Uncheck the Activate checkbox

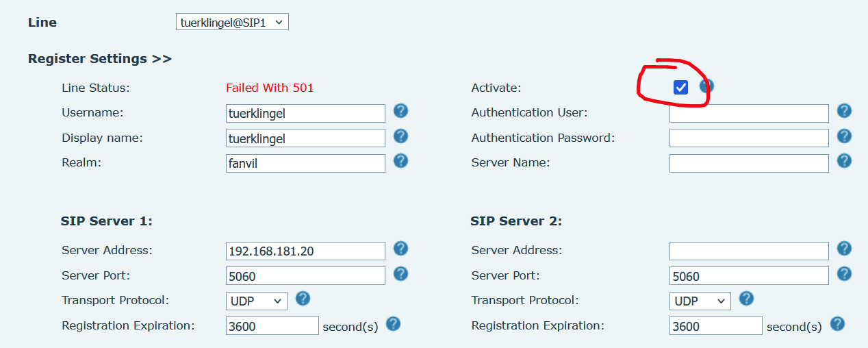680,87
